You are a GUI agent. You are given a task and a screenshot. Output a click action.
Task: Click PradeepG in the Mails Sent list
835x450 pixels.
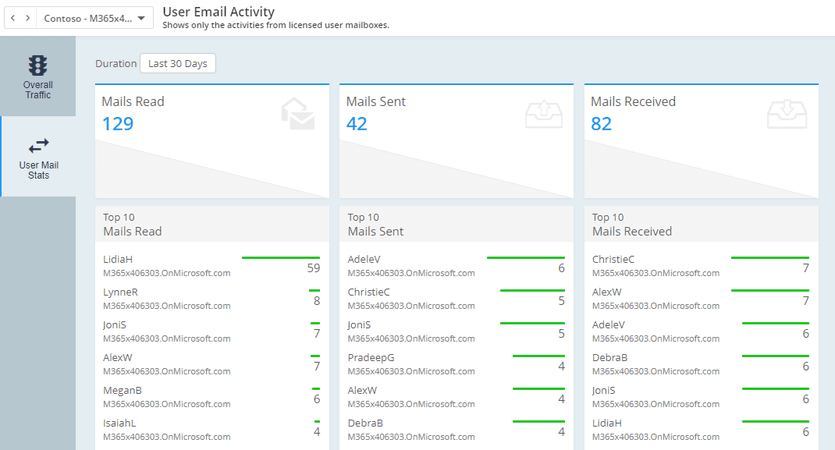(371, 358)
